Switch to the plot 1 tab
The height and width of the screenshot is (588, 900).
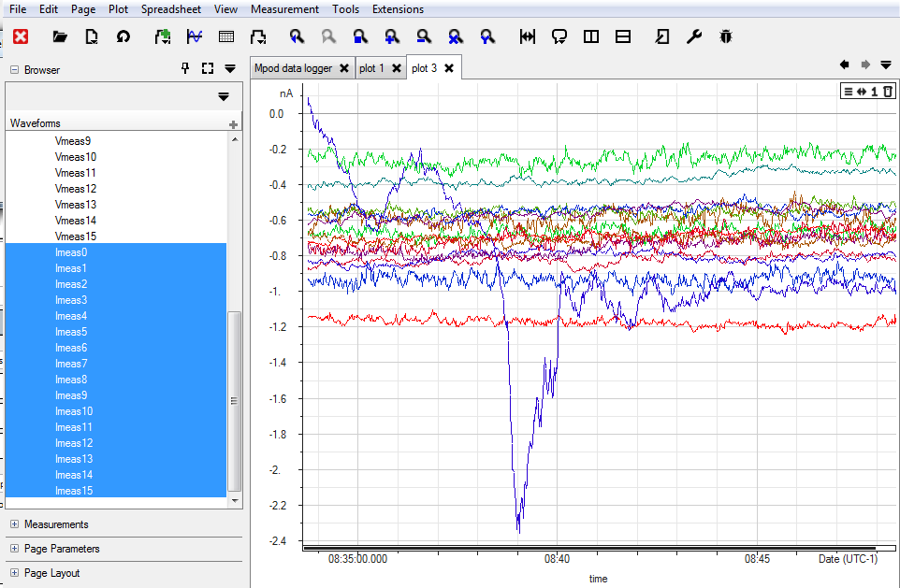[x=371, y=68]
